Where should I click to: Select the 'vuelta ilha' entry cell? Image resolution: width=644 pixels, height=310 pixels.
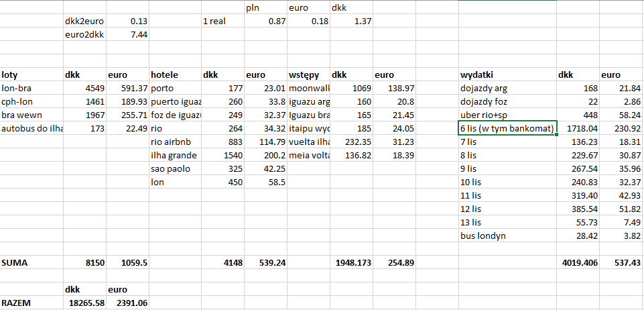[x=309, y=142]
